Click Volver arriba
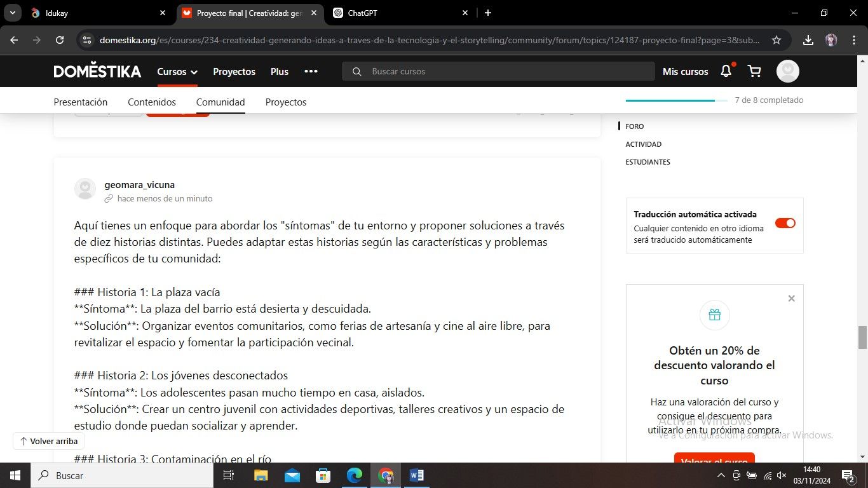The width and height of the screenshot is (868, 488). (48, 441)
